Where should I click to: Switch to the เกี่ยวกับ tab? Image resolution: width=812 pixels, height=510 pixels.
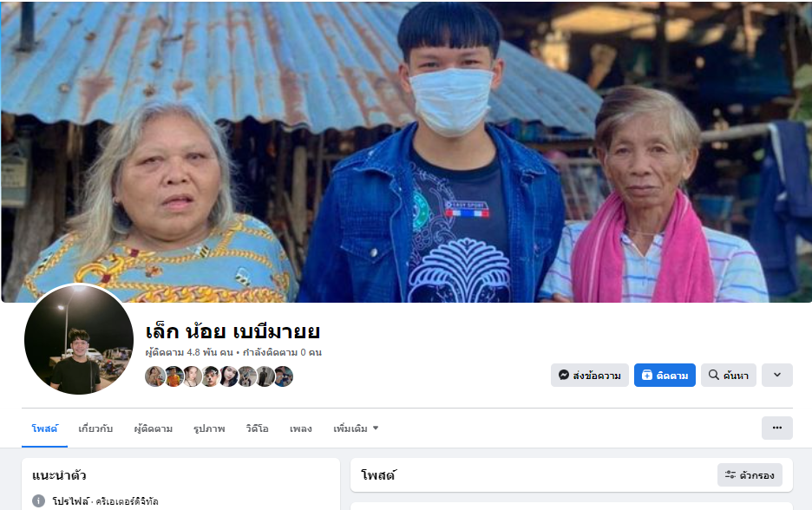click(95, 428)
